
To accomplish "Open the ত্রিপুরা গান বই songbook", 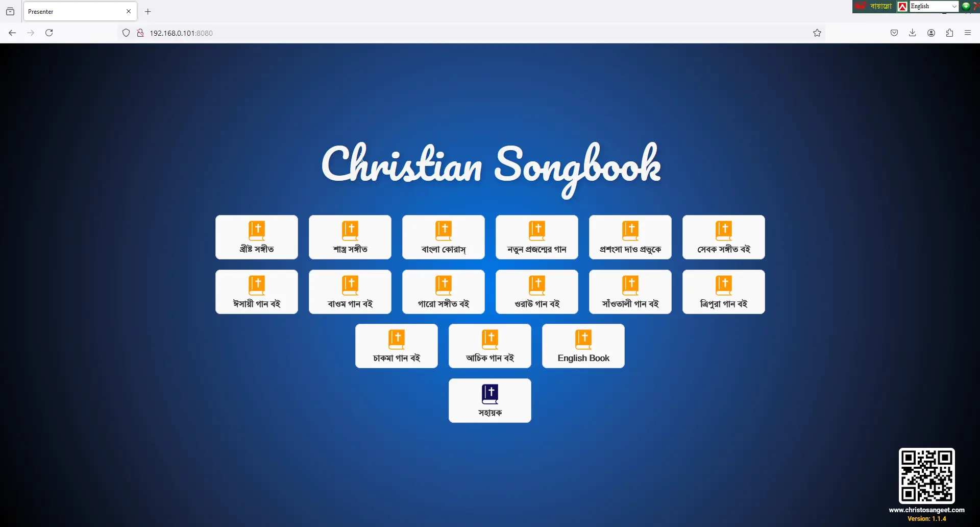I will (x=723, y=292).
